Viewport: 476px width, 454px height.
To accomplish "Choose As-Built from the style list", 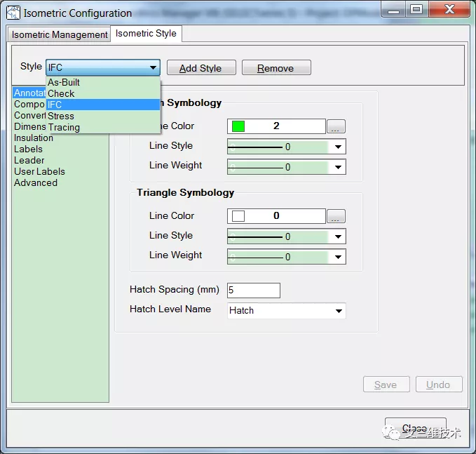I will click(64, 82).
